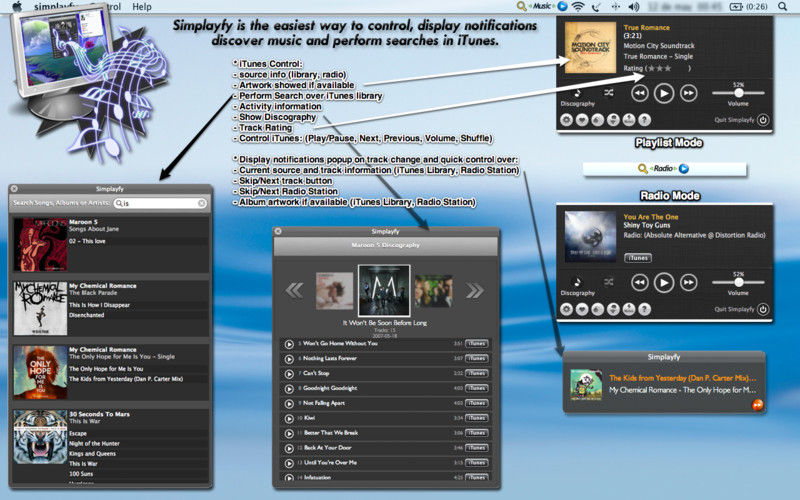Click help question icon in Playlist Mode panel
This screenshot has height=500, width=800.
pyautogui.click(x=644, y=120)
